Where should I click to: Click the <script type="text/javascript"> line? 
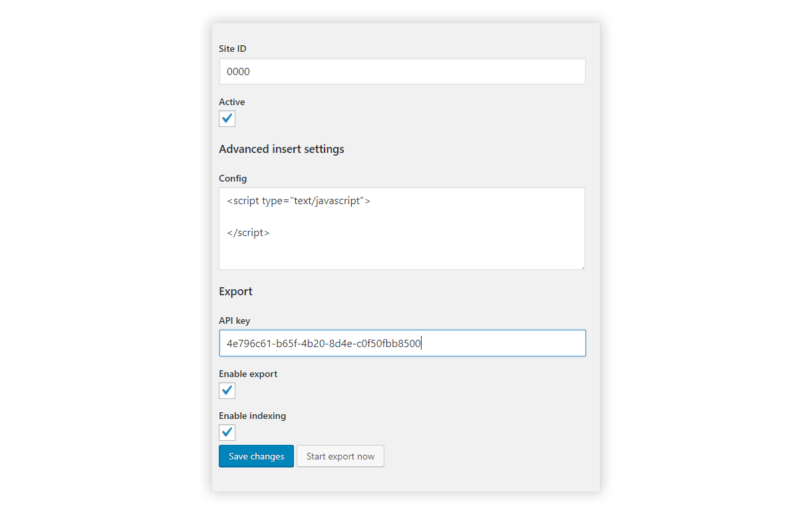[299, 201]
